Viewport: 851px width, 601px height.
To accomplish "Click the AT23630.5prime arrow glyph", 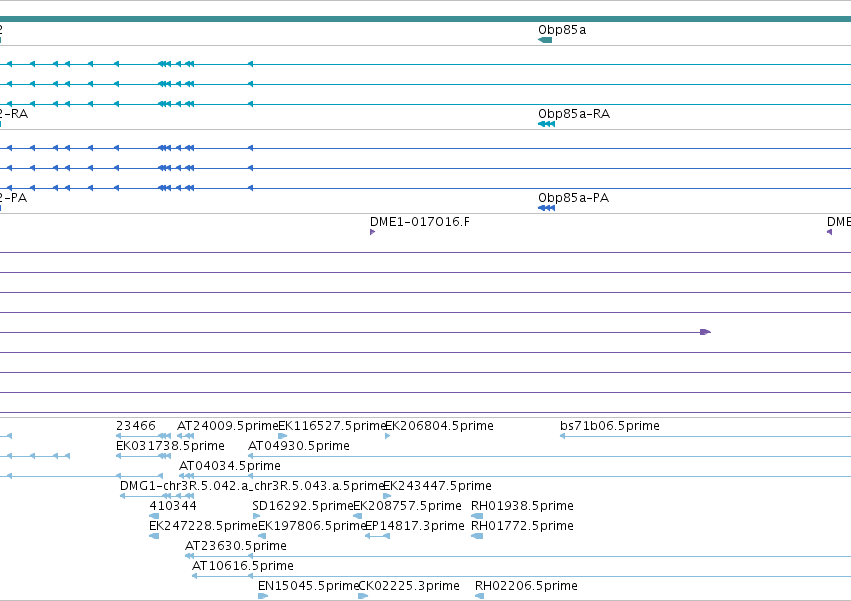I will tap(518, 556).
